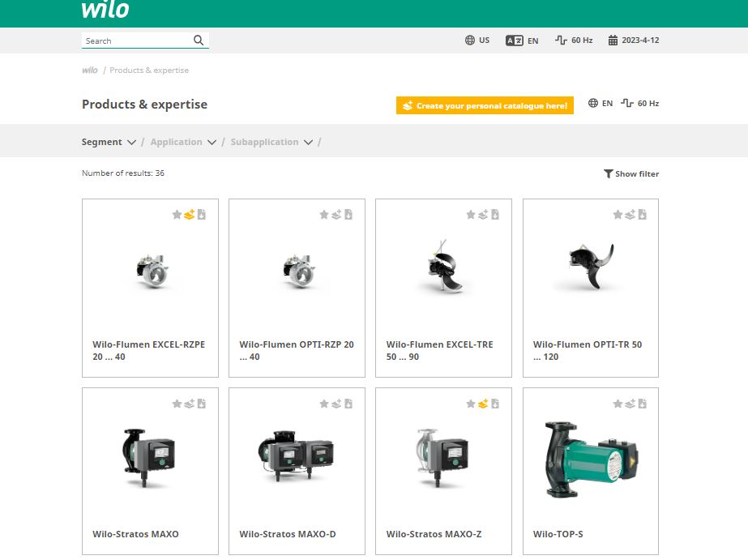748x560 pixels.
Task: Expand the Subapplication dropdown
Action: click(x=271, y=142)
